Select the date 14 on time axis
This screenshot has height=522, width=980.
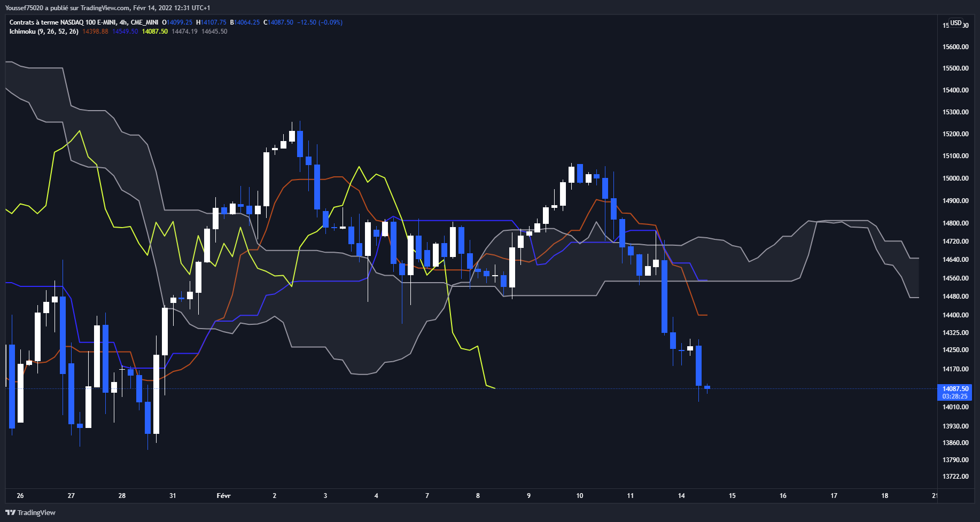pyautogui.click(x=681, y=496)
